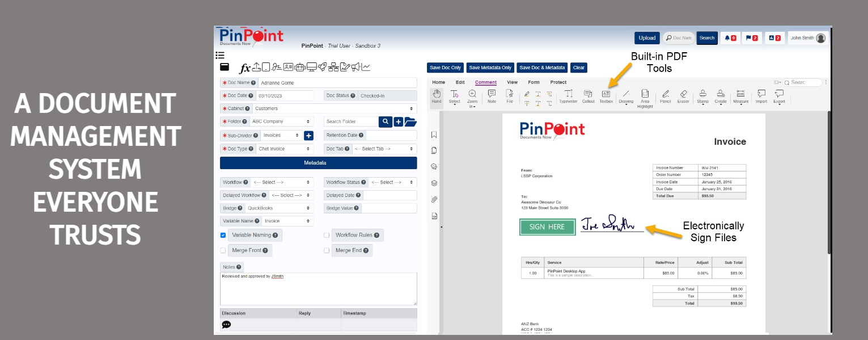Select the Pencil tool
The image size is (868, 340).
[665, 96]
